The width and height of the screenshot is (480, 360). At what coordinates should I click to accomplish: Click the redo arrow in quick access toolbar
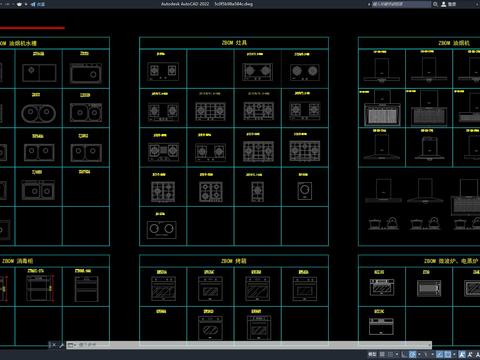tap(7, 4)
